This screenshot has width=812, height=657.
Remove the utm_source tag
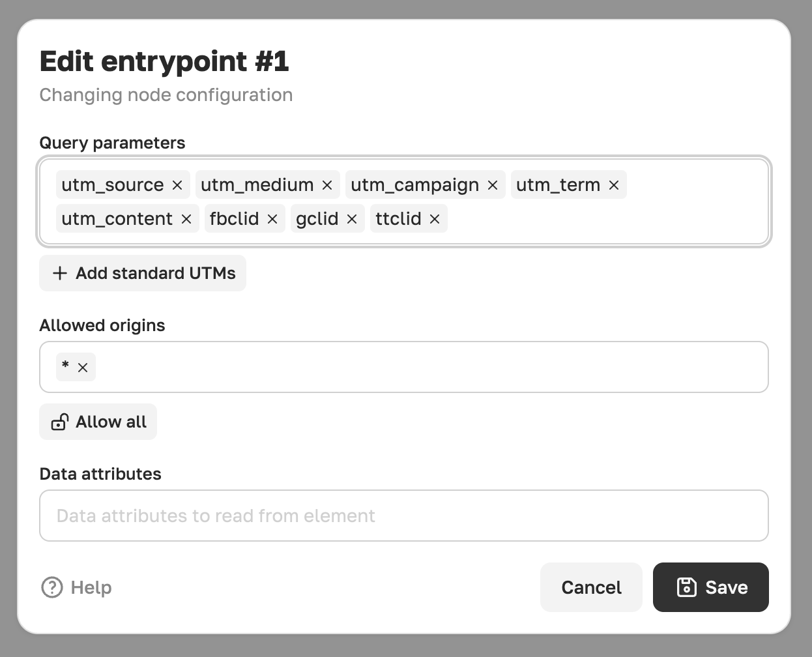click(x=177, y=185)
